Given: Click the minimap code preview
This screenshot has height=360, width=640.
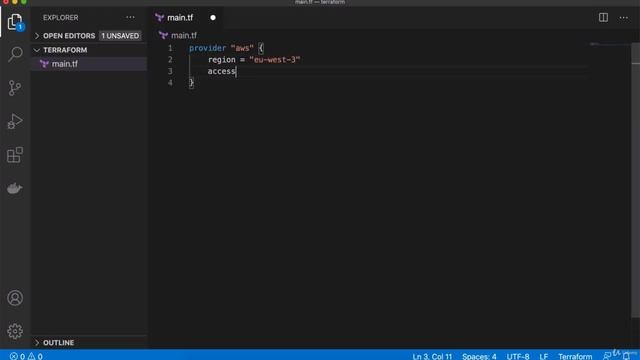Looking at the screenshot, I should point(596,44).
